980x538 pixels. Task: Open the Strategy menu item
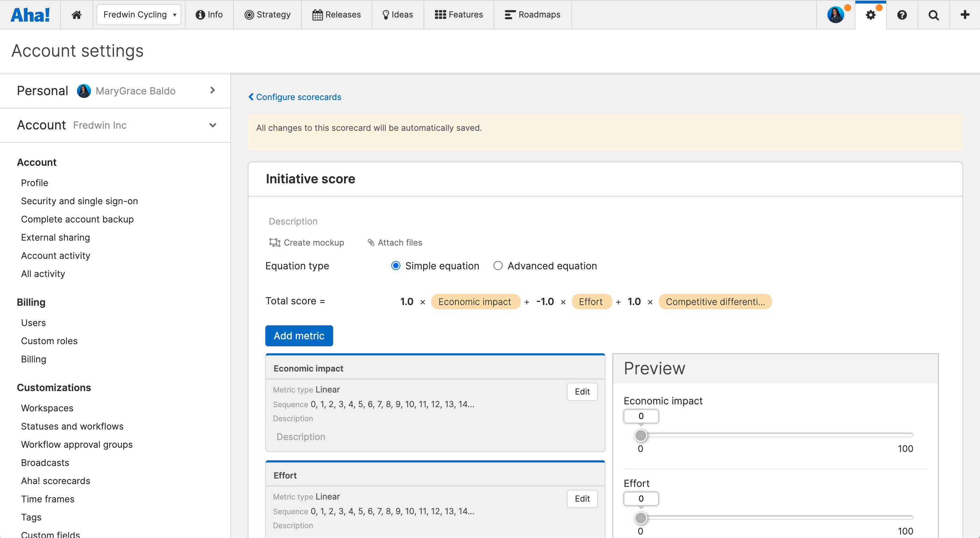(267, 14)
